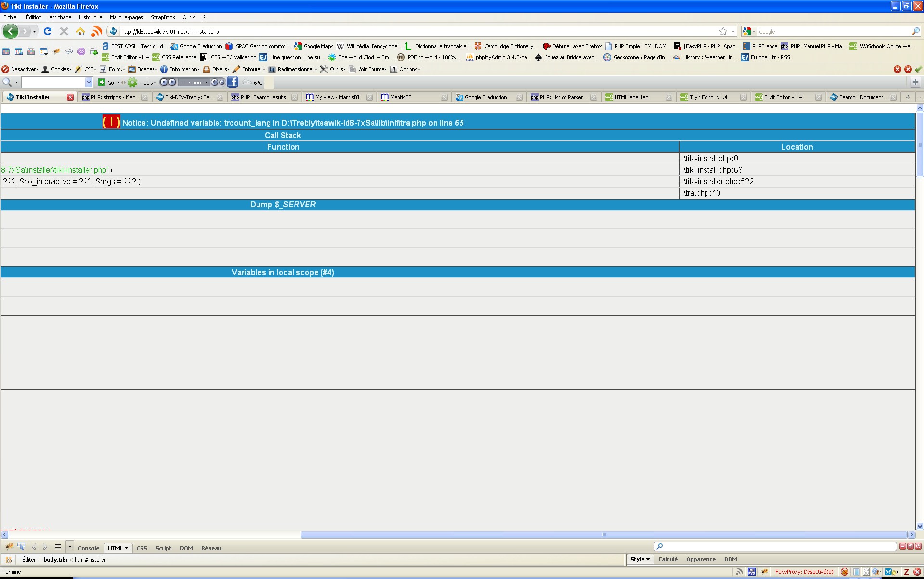The height and width of the screenshot is (579, 924).
Task: Bookmark this page with the star icon
Action: coord(723,31)
